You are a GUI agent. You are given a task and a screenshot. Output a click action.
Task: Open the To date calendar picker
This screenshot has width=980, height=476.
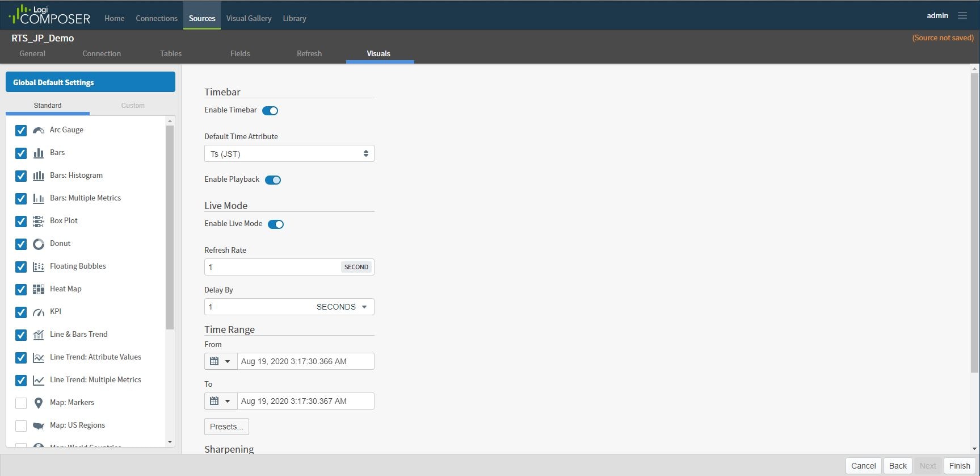(214, 401)
